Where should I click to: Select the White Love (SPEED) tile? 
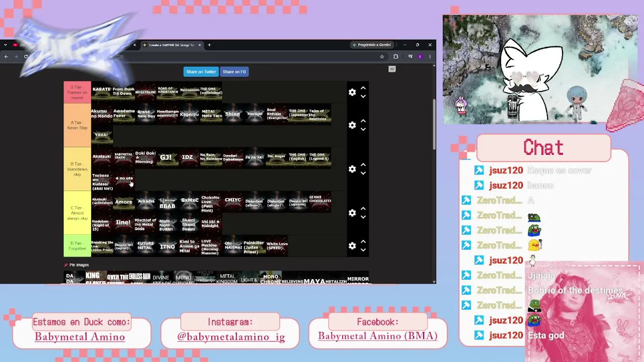click(x=277, y=246)
